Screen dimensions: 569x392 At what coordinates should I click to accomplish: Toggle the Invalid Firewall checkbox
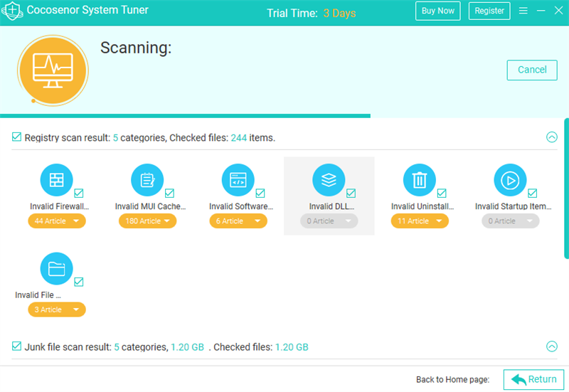pos(79,193)
